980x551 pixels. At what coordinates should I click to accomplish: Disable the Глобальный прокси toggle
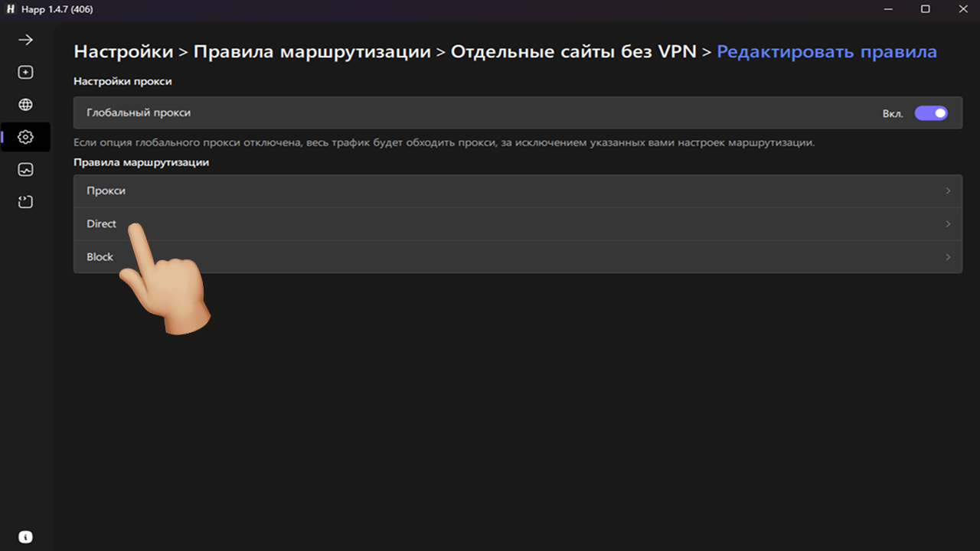[931, 112]
